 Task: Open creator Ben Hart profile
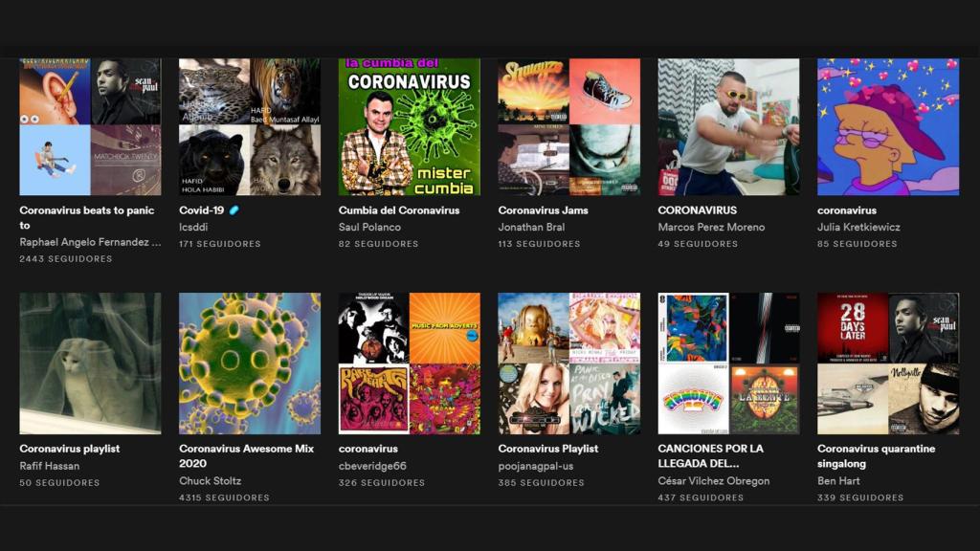[x=838, y=481]
